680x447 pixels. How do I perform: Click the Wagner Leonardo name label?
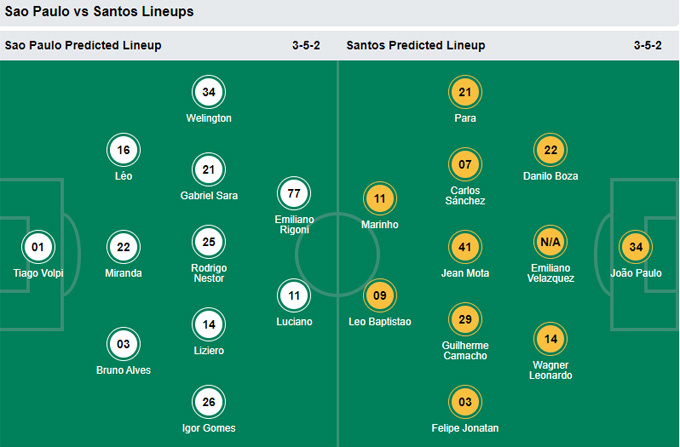click(550, 370)
